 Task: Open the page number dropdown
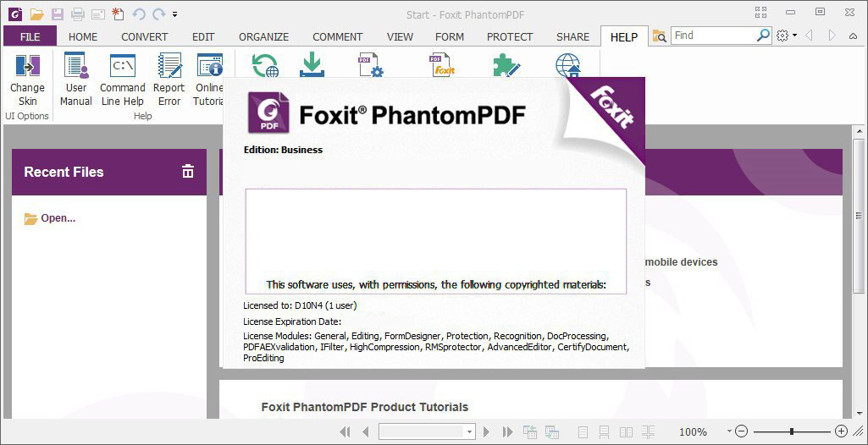coord(469,431)
